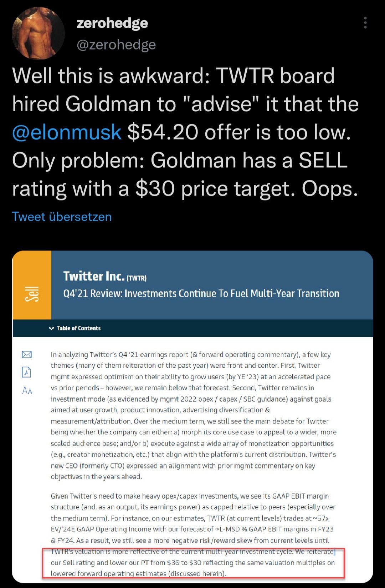This screenshot has height=588, width=385.
Task: Click the zerohedge profile avatar
Action: (38, 33)
